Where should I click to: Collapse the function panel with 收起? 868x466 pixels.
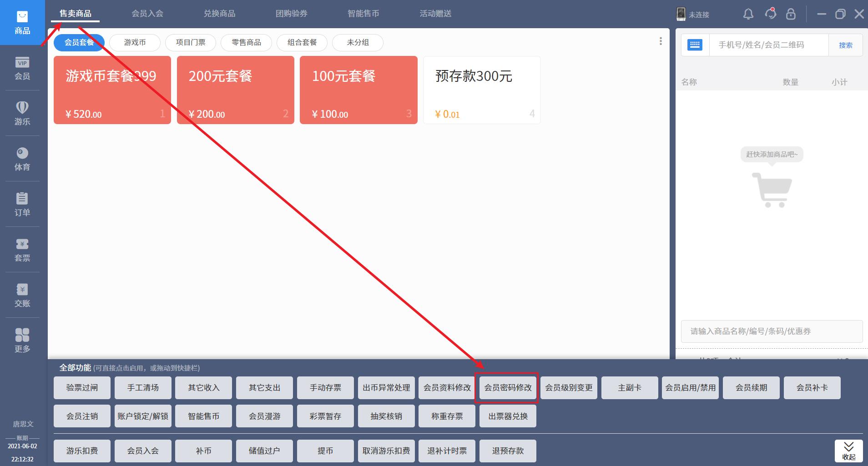(x=849, y=451)
